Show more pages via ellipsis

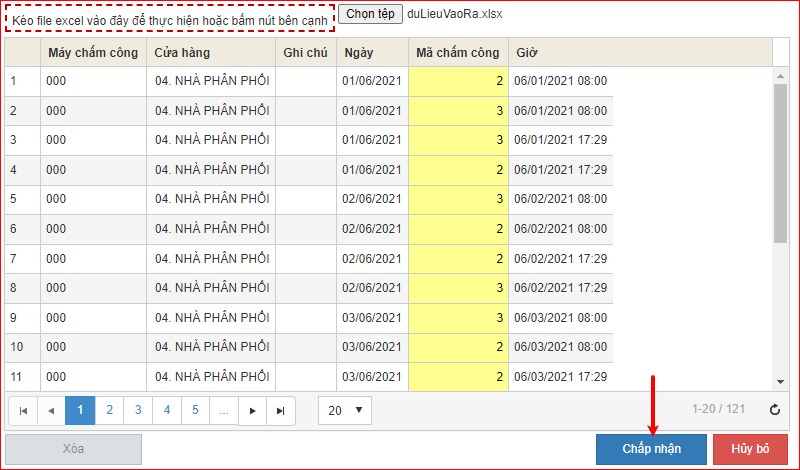[224, 411]
